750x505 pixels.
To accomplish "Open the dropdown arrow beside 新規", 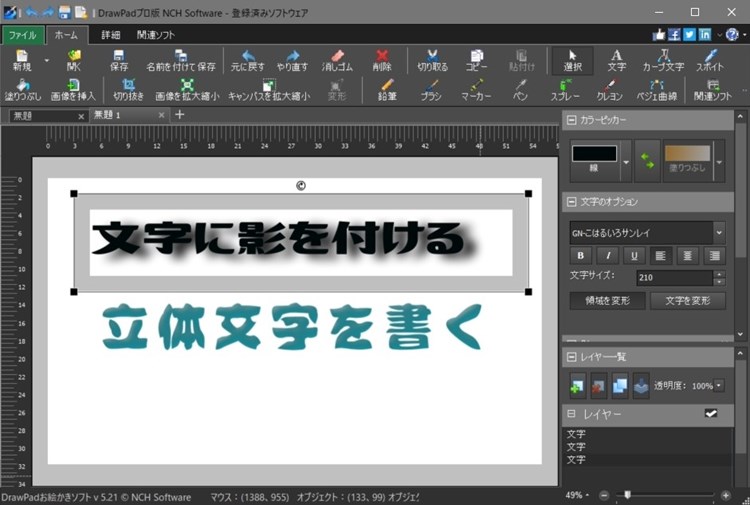I will pos(46,61).
